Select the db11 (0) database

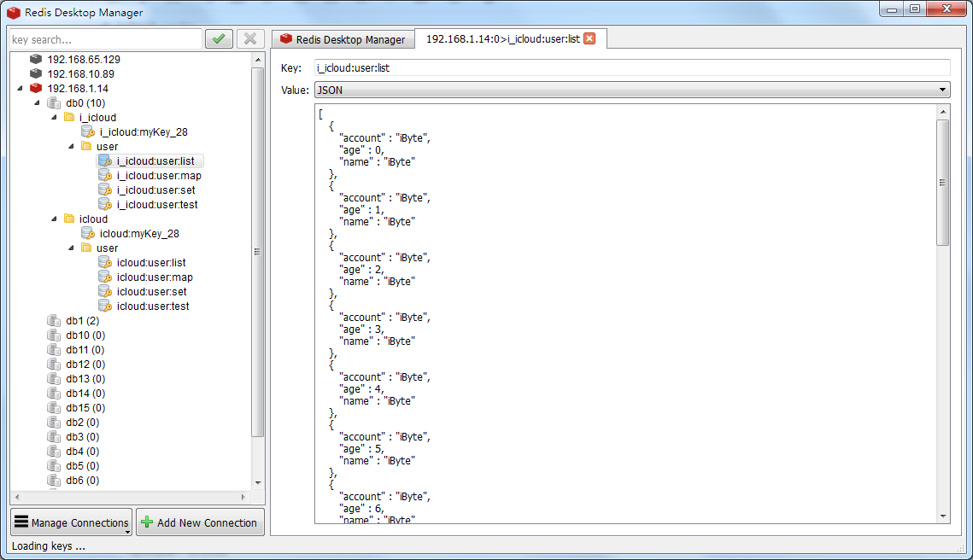pyautogui.click(x=85, y=349)
